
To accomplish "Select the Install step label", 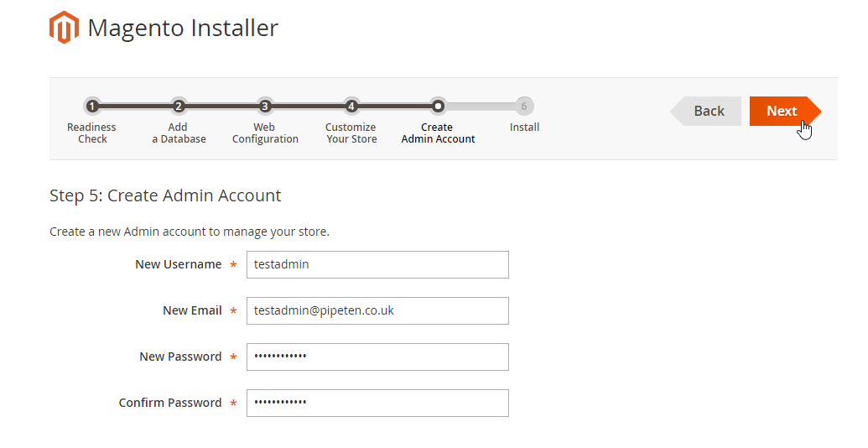I will point(523,128).
